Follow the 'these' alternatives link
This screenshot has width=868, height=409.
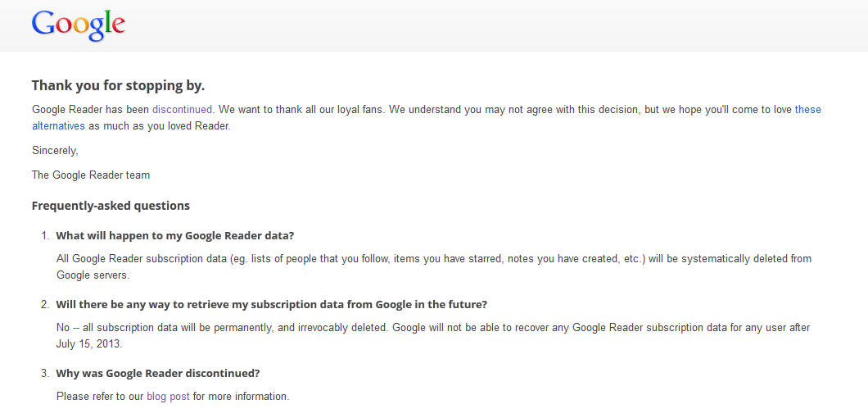tap(807, 109)
